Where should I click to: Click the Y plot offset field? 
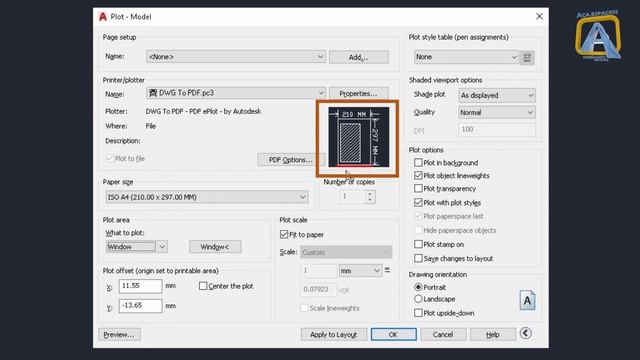(x=140, y=305)
